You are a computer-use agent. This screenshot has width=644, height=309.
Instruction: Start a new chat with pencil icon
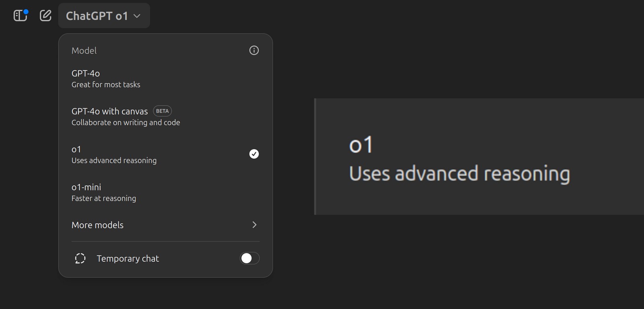tap(45, 16)
